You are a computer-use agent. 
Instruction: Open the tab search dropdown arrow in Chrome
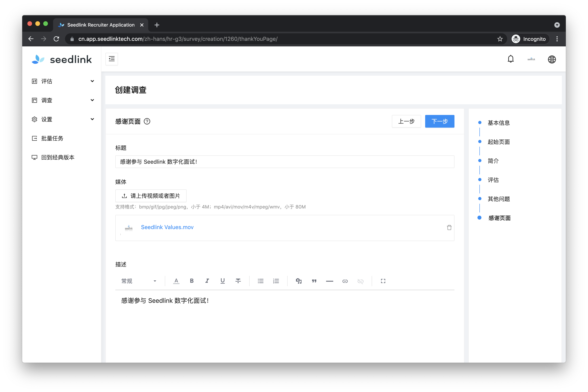coord(557,25)
